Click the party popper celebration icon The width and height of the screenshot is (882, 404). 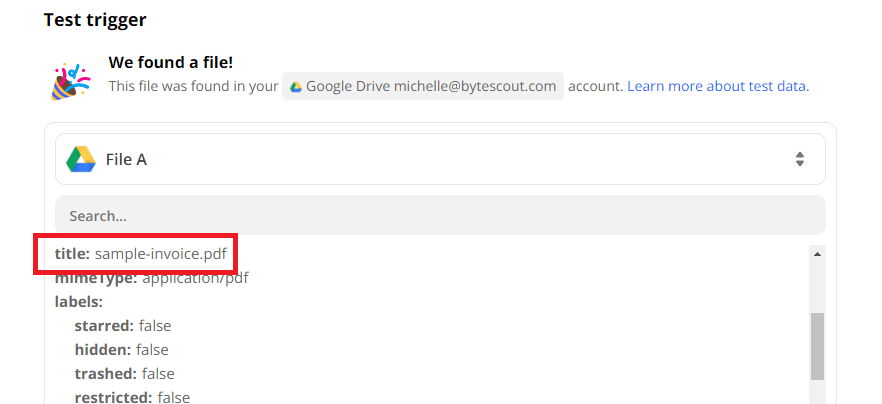coord(65,80)
